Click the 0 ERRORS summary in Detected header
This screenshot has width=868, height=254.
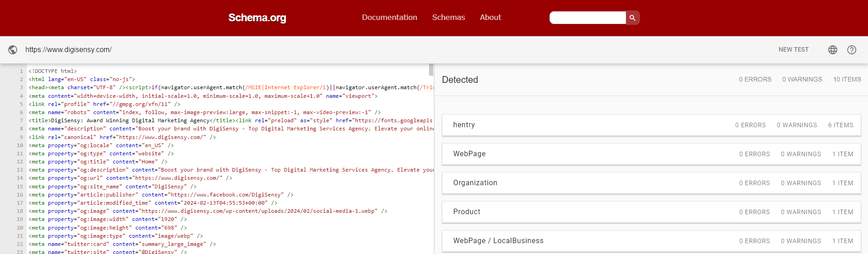click(755, 79)
